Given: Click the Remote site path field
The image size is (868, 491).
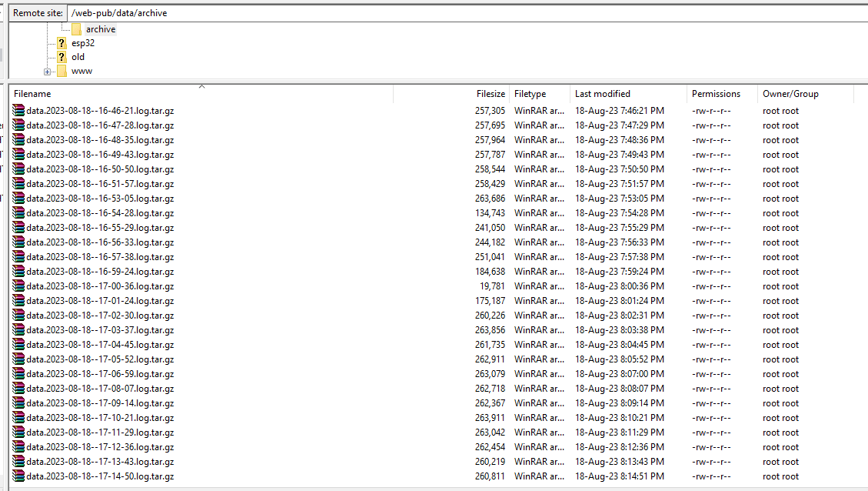Looking at the screenshot, I should [467, 13].
